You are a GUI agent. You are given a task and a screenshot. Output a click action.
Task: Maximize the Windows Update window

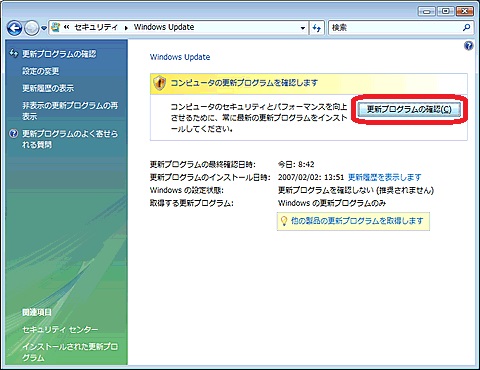446,11
